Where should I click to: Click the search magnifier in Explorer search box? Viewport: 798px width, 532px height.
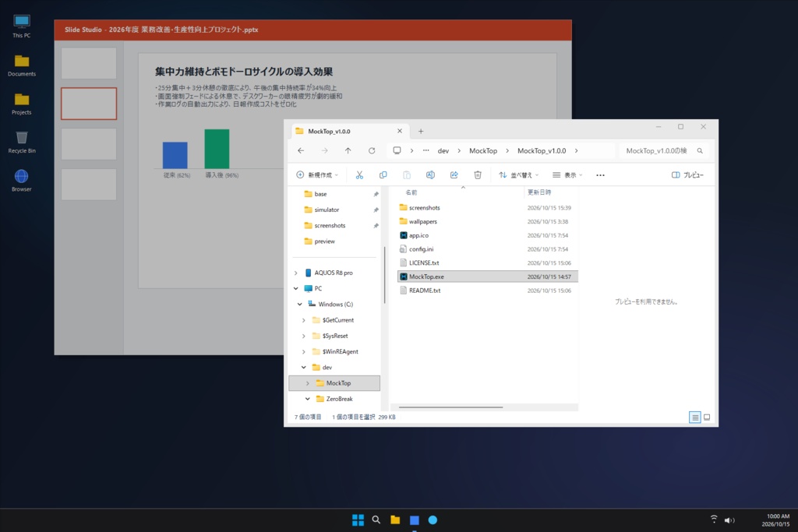(x=700, y=150)
